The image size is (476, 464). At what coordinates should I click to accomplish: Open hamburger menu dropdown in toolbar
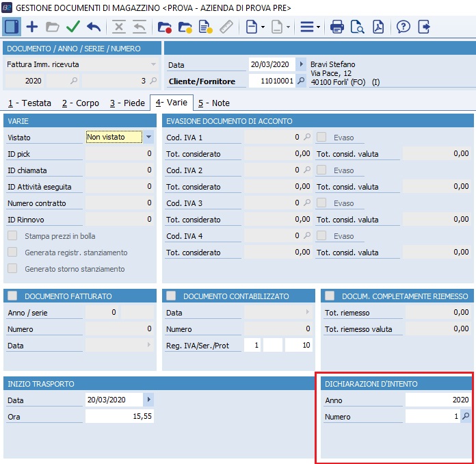[310, 27]
